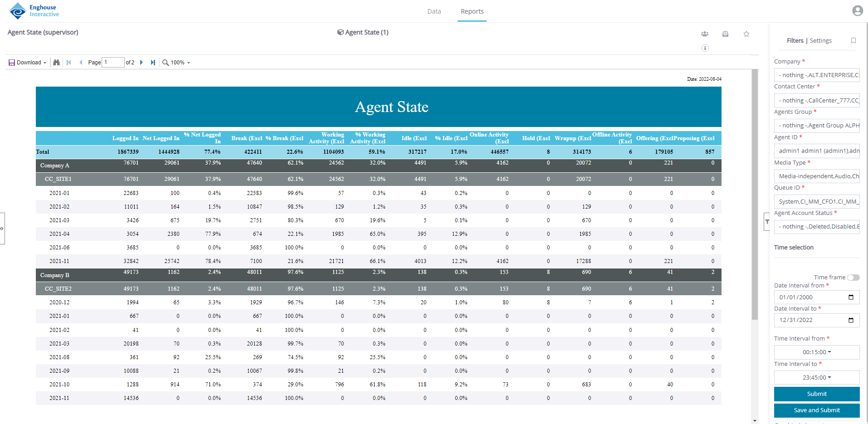The height and width of the screenshot is (424, 868).
Task: Click the agents group sharing icon
Action: point(705,34)
